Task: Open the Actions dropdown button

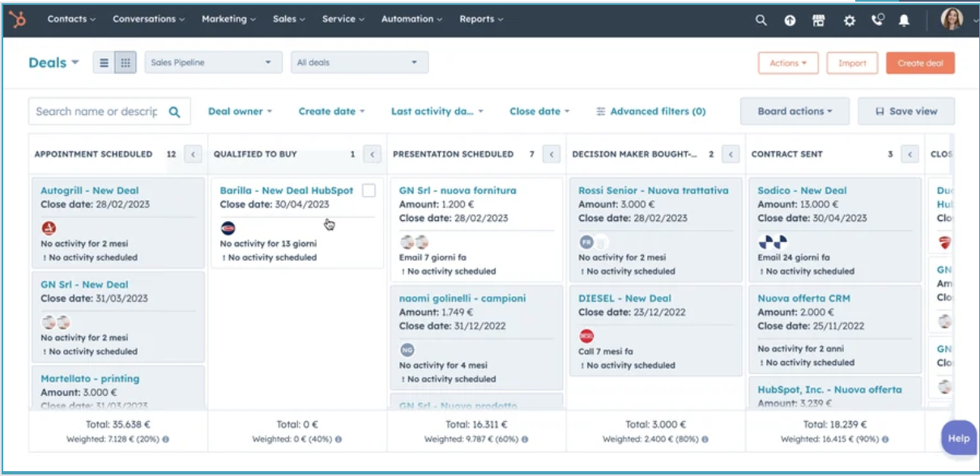Action: [788, 63]
